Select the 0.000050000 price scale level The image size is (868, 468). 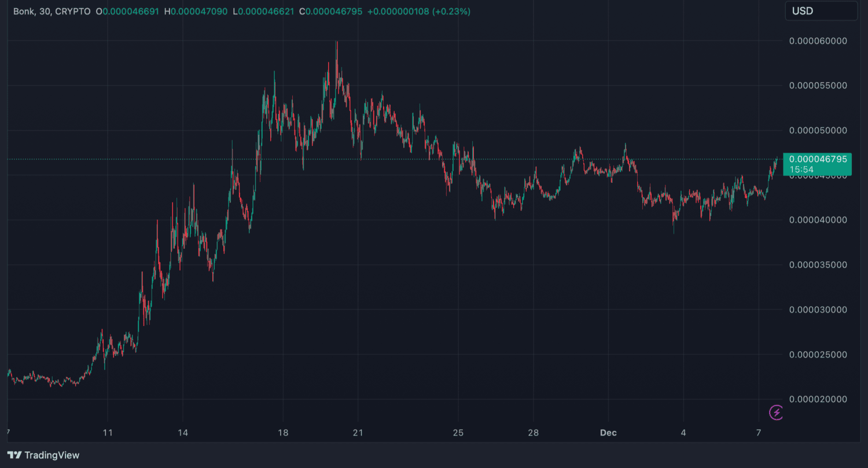(818, 131)
